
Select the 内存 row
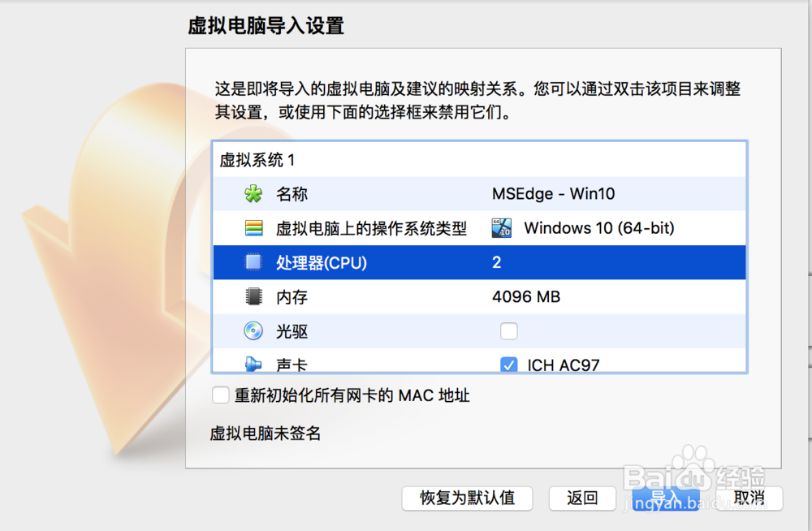[480, 296]
